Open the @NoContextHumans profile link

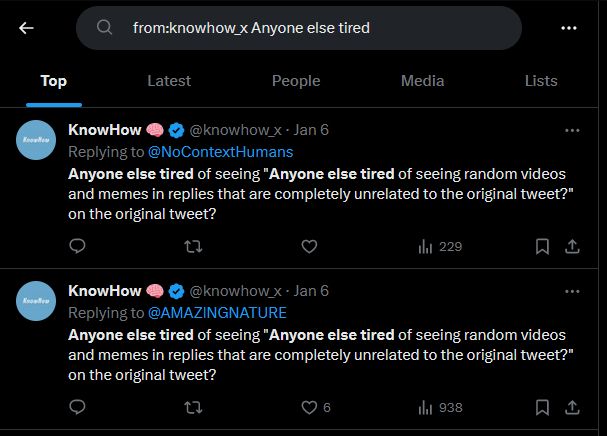[x=220, y=152]
